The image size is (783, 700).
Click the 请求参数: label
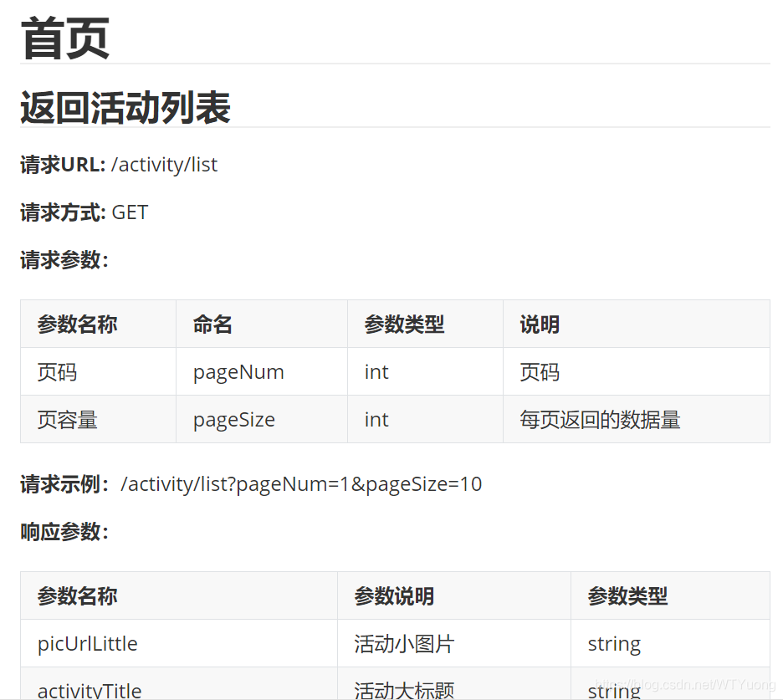[64, 260]
